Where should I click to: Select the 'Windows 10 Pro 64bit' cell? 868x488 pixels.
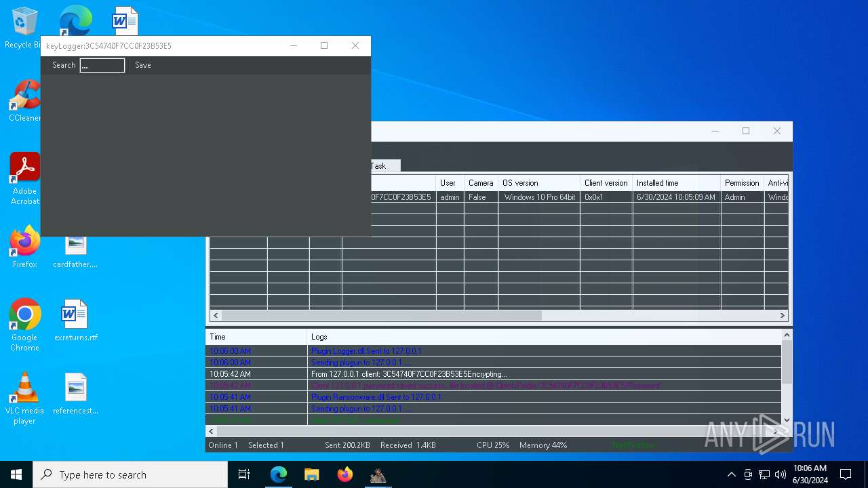coord(539,197)
